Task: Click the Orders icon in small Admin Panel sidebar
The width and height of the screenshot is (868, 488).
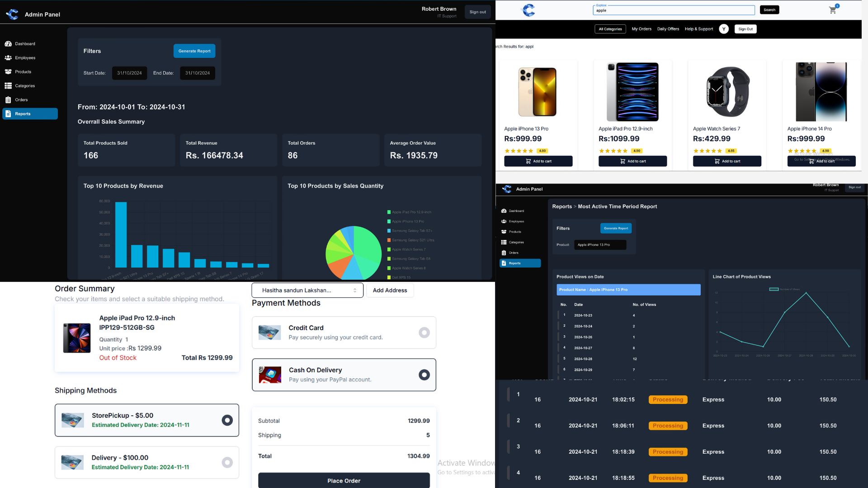Action: click(504, 253)
